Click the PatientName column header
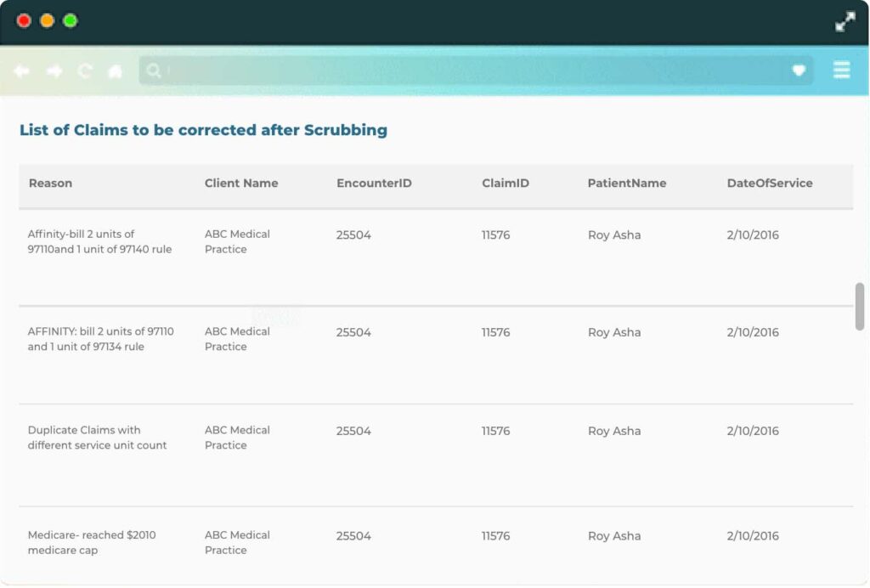Viewport: 870px width, 588px height. pos(627,184)
